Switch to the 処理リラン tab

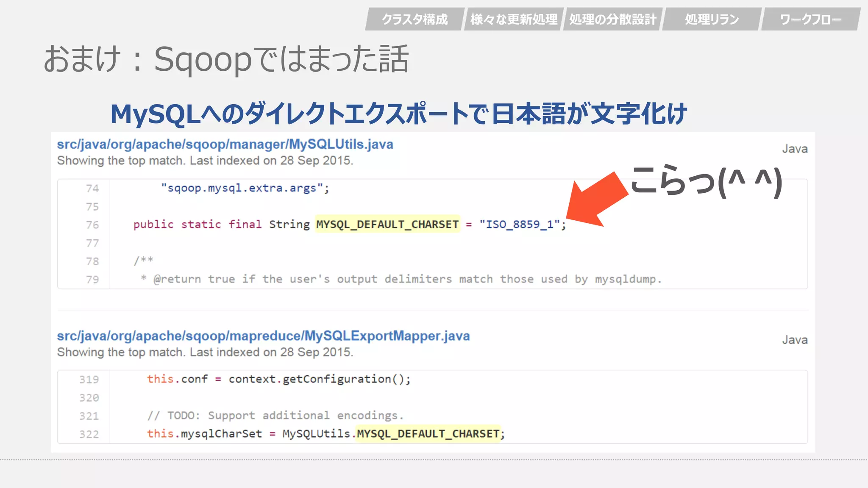712,19
